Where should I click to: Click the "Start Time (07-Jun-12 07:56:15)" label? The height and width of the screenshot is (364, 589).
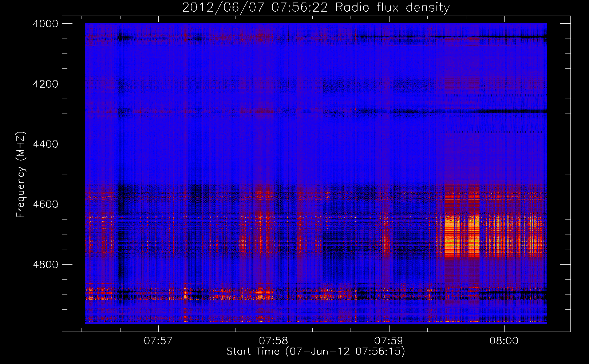pyautogui.click(x=316, y=352)
